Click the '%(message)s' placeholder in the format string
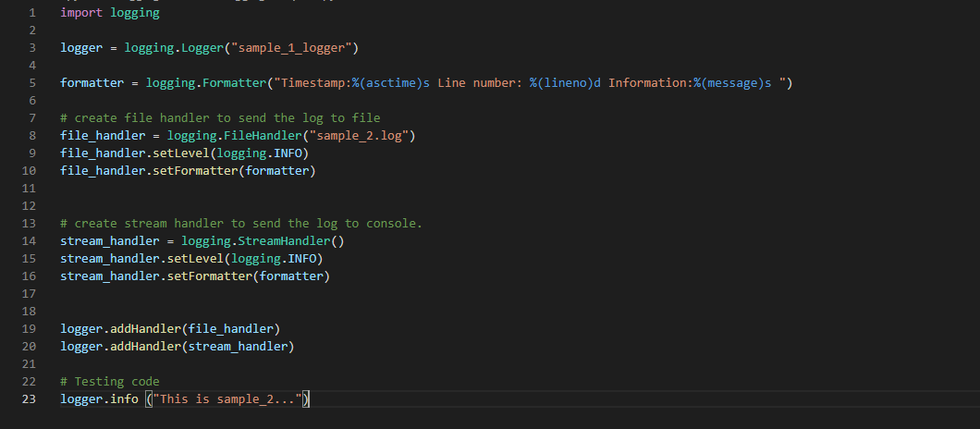 pyautogui.click(x=732, y=82)
